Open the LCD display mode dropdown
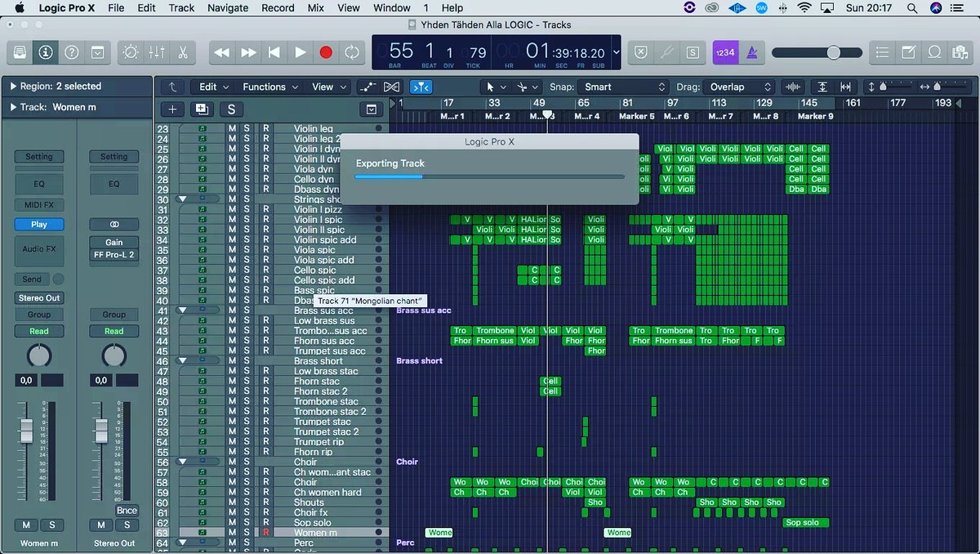 click(x=616, y=52)
